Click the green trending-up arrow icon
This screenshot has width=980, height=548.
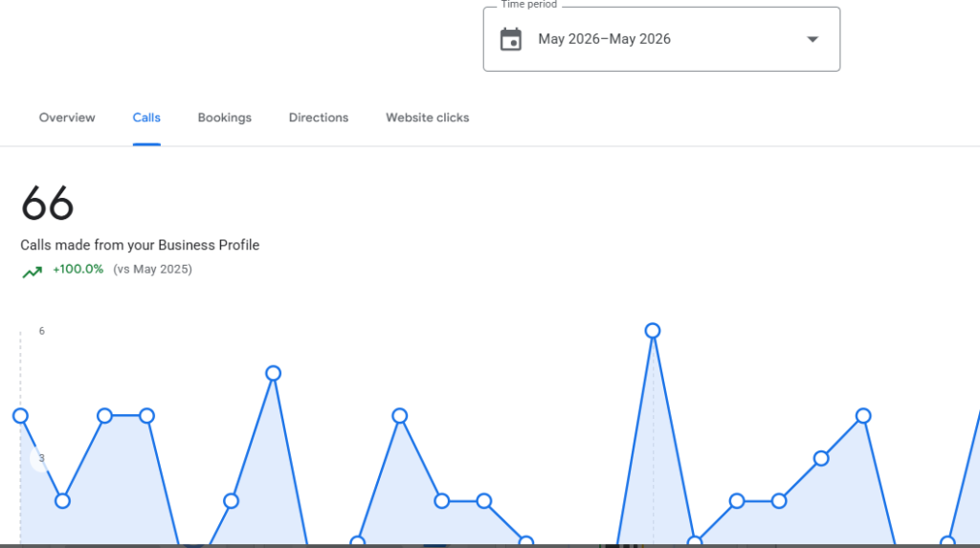click(32, 272)
